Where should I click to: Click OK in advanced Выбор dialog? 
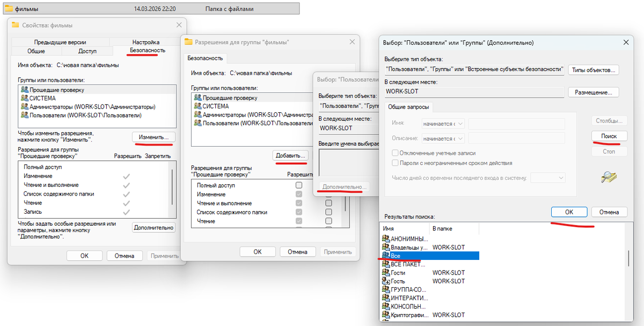[x=569, y=212]
